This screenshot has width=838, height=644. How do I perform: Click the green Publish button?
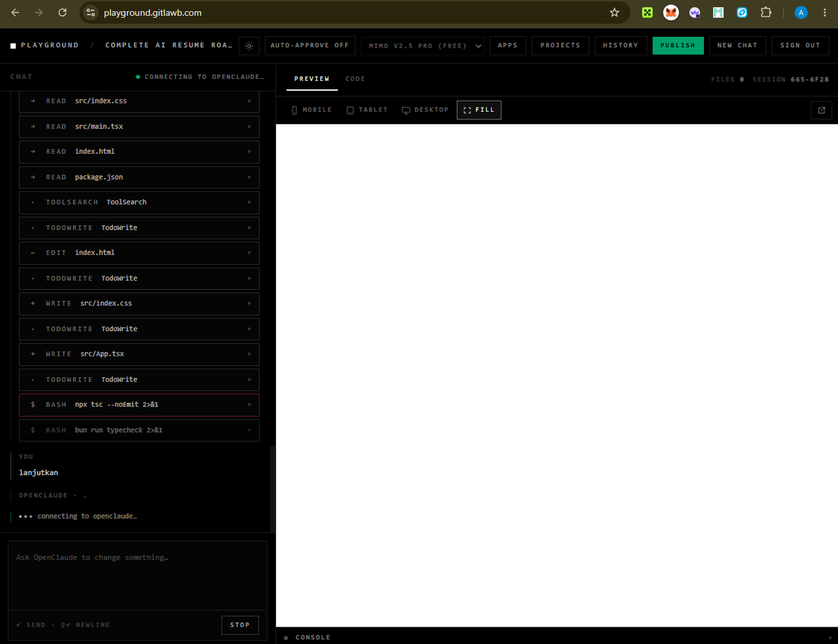click(x=678, y=45)
